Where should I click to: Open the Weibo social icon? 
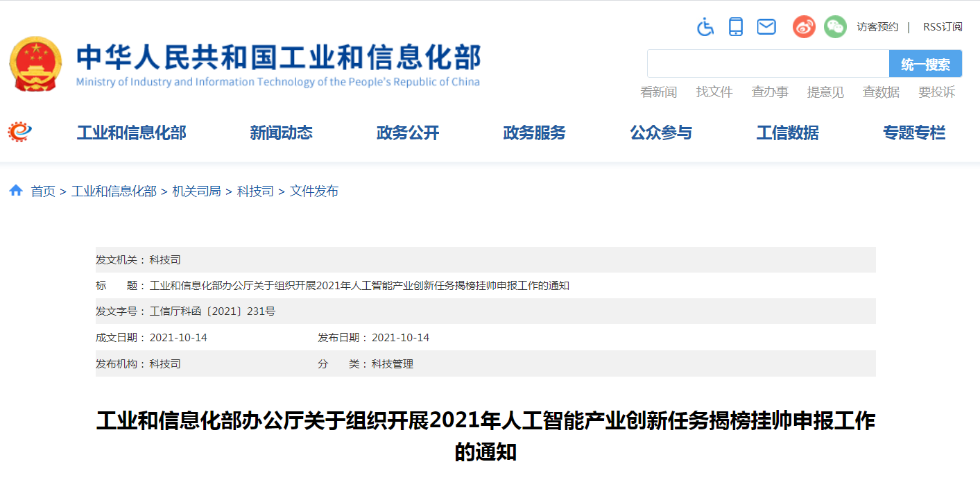804,27
